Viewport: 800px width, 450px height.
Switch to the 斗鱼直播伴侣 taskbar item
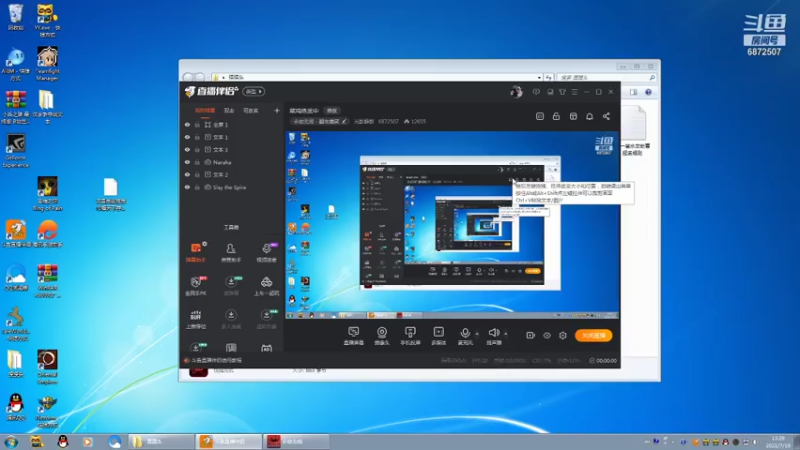[x=229, y=441]
